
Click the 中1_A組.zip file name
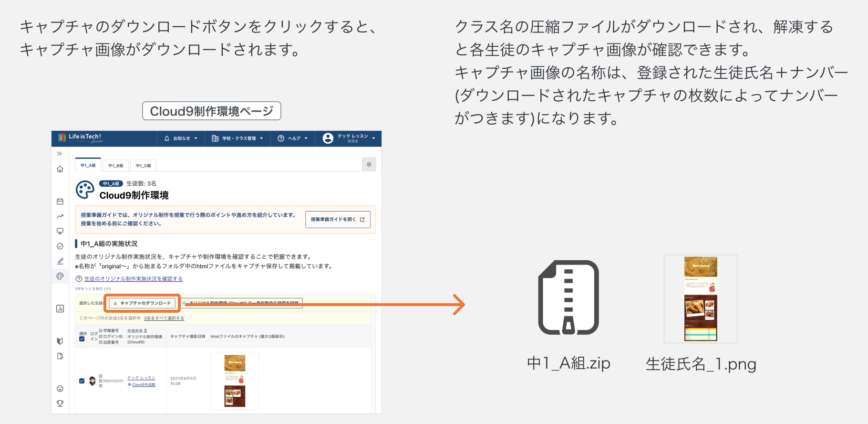click(x=568, y=363)
